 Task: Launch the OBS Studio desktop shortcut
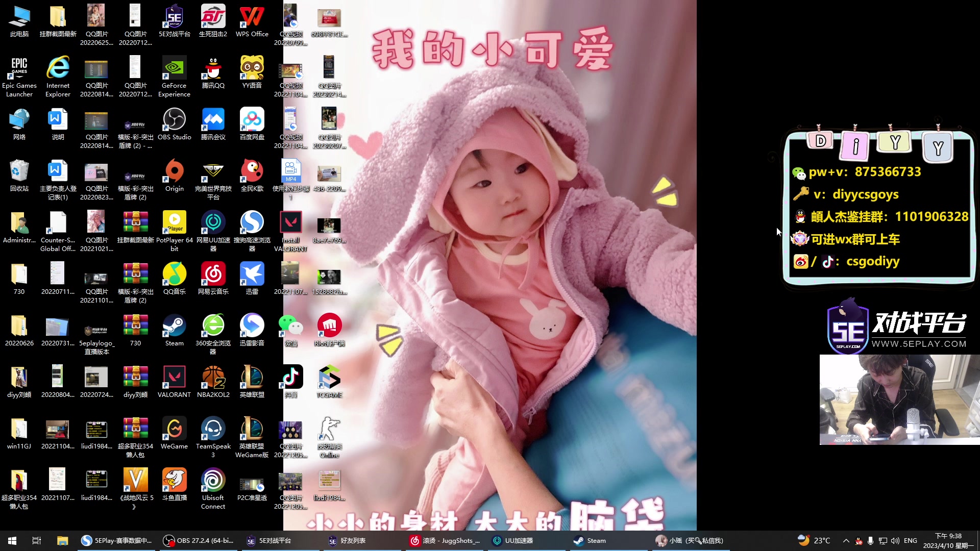point(174,124)
